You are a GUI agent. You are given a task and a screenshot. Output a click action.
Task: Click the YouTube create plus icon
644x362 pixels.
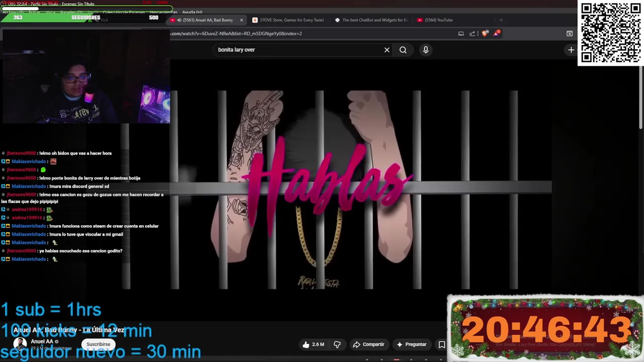[x=571, y=50]
